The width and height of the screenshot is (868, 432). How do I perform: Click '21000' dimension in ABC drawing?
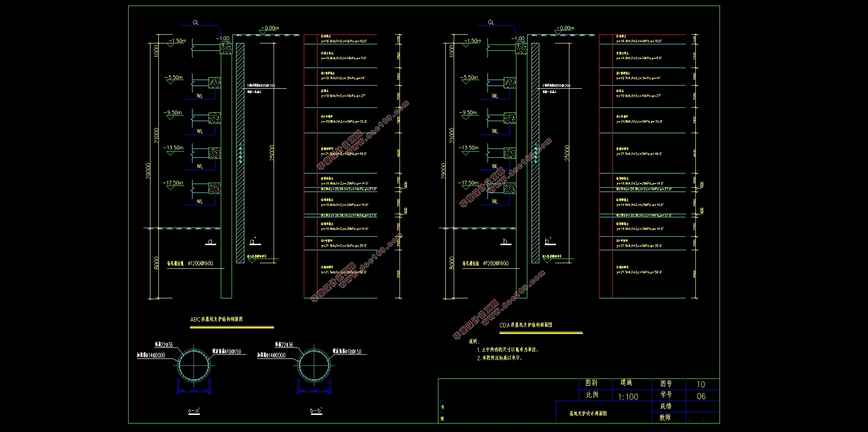[x=156, y=135]
